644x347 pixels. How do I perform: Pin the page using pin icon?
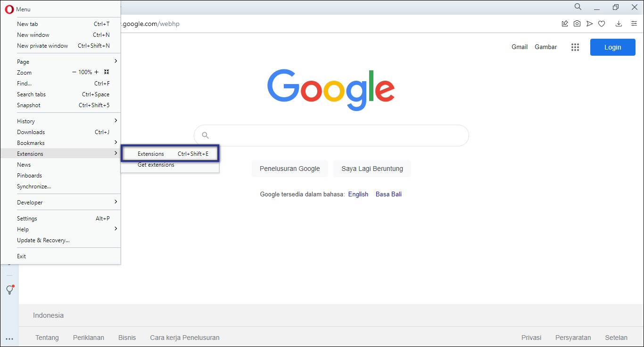pos(565,23)
